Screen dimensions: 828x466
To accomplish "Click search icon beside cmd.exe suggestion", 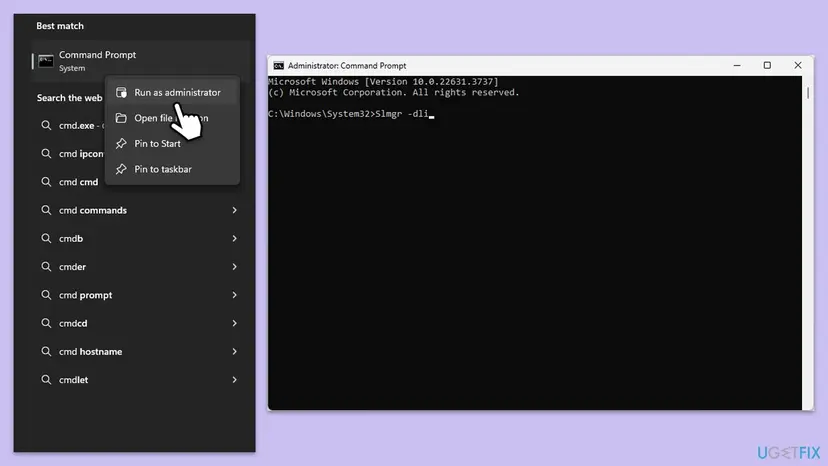I will pos(46,125).
